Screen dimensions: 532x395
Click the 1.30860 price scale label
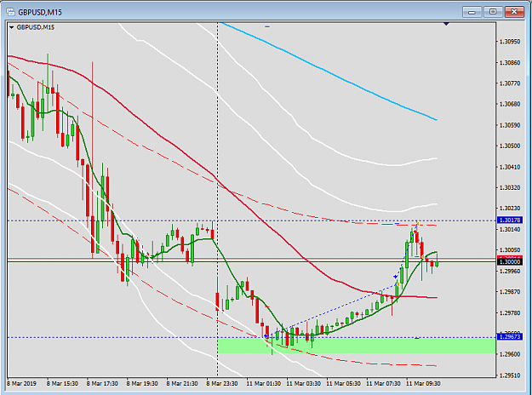coord(510,63)
